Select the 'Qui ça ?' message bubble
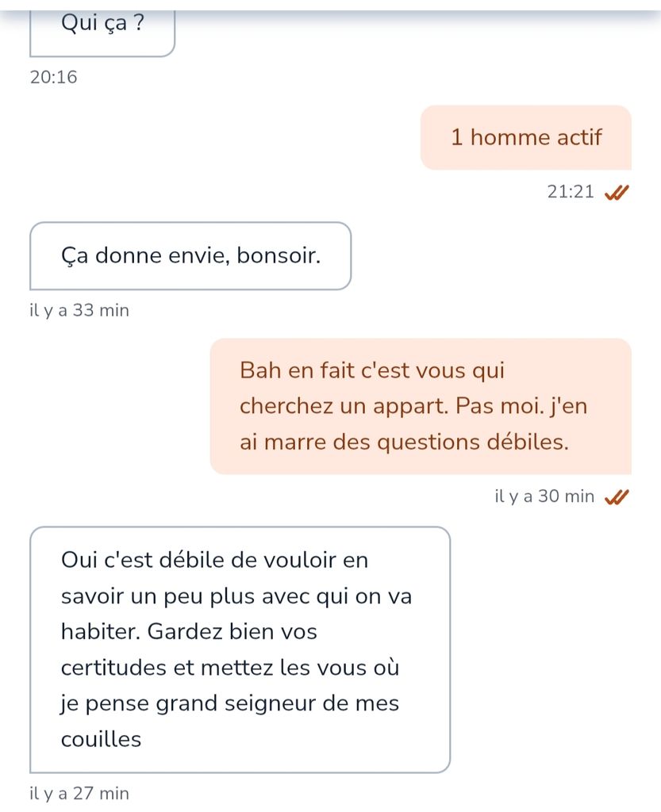Screen dimensions: 661x812 click(102, 33)
